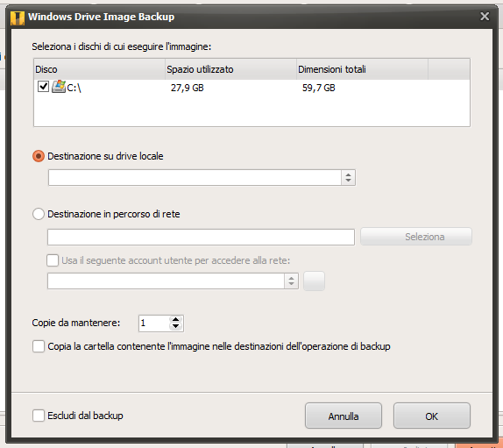Select Destinazione su drive locale option
Screen dimensions: 503x448
click(39, 156)
